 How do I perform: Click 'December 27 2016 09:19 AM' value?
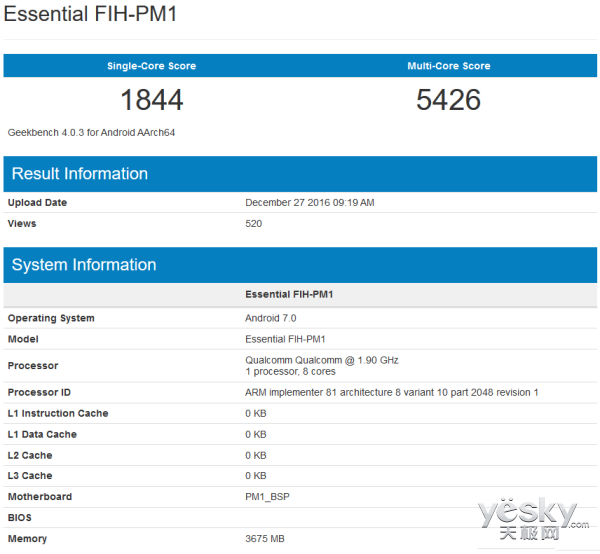[x=310, y=202]
